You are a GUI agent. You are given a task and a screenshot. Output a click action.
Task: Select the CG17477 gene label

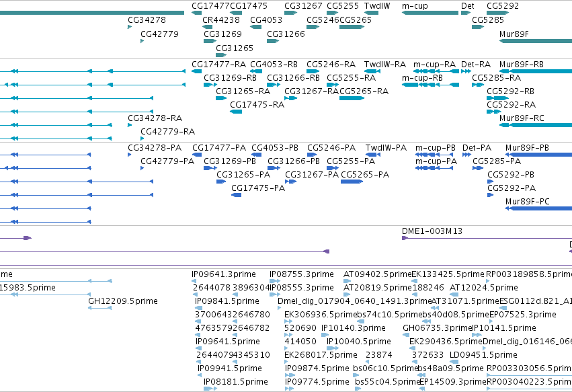pos(210,6)
